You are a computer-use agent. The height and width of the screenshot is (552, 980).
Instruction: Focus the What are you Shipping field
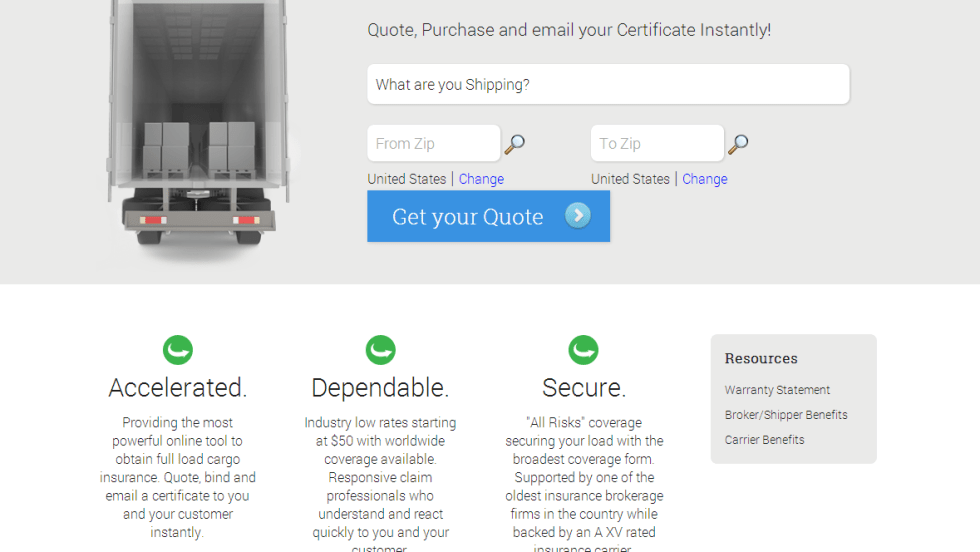[x=608, y=85]
